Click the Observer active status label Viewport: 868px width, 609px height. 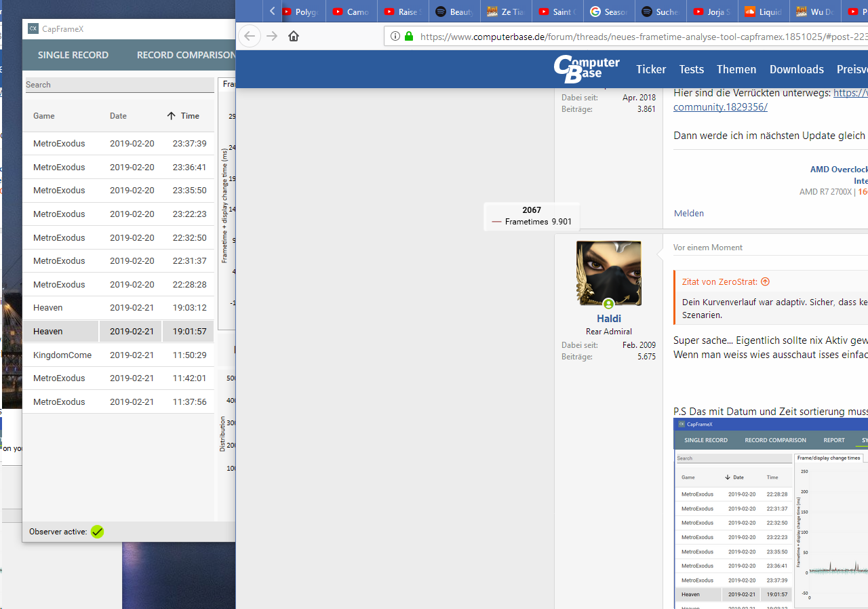tap(58, 532)
